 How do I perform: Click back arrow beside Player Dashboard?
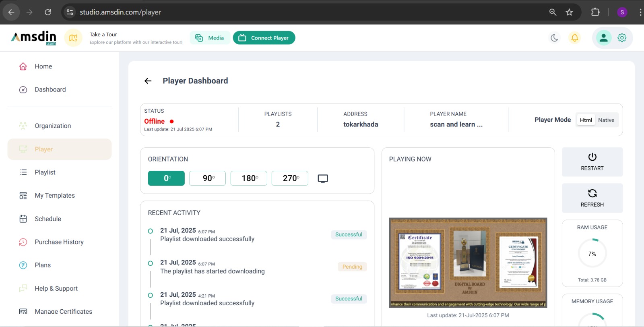pos(148,81)
